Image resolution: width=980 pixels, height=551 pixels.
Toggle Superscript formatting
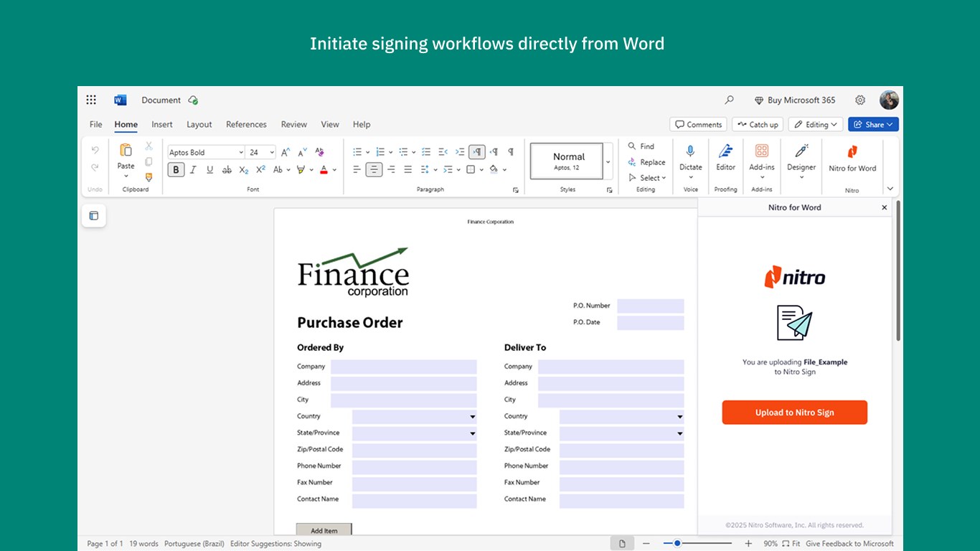260,169
